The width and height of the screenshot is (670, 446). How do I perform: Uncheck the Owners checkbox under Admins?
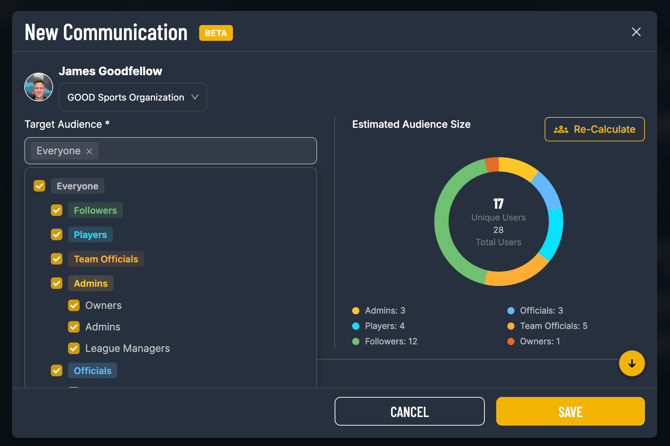pos(74,305)
